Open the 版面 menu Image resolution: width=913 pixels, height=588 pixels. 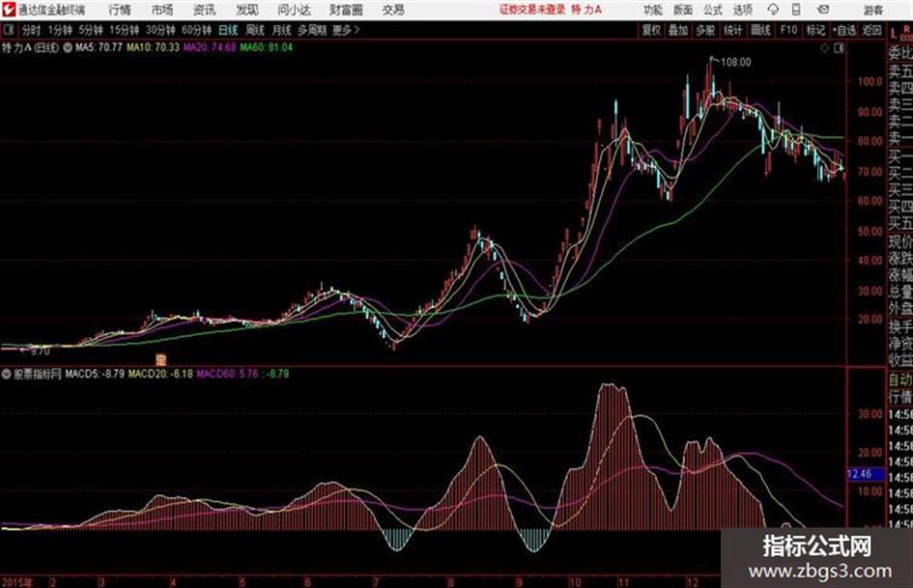682,10
